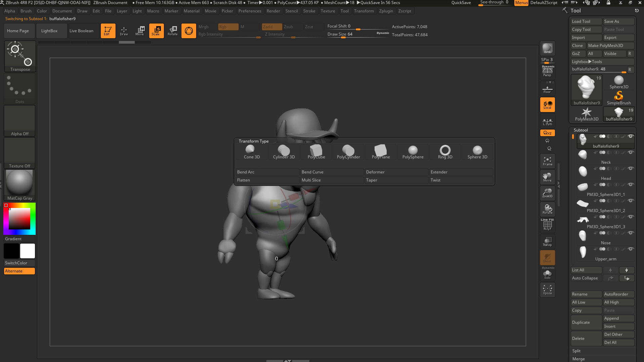Toggle the Floor grid icon

click(547, 89)
